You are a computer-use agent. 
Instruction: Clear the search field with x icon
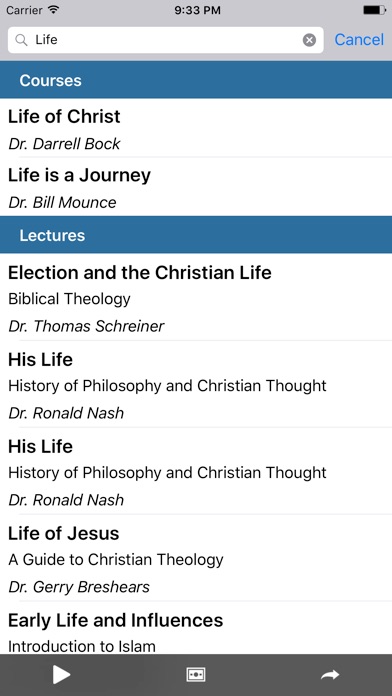[309, 40]
